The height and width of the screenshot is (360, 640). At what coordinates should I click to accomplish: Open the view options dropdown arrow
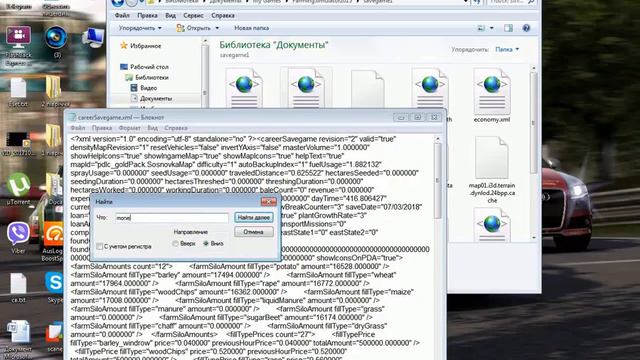(x=491, y=28)
